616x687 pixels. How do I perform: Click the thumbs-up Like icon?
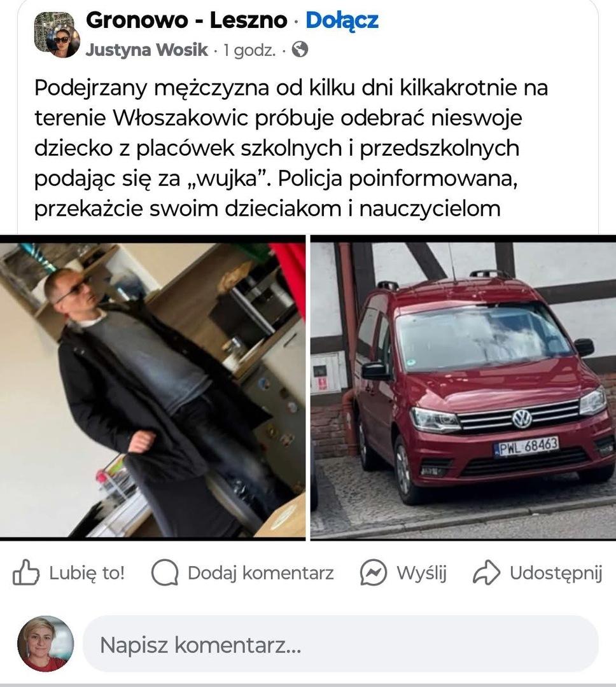click(x=26, y=572)
